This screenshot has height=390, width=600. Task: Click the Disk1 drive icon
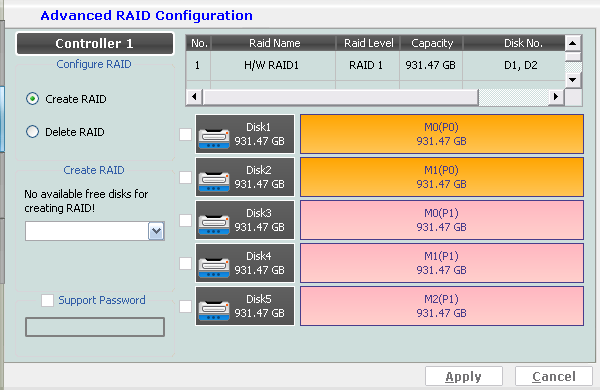coord(214,139)
